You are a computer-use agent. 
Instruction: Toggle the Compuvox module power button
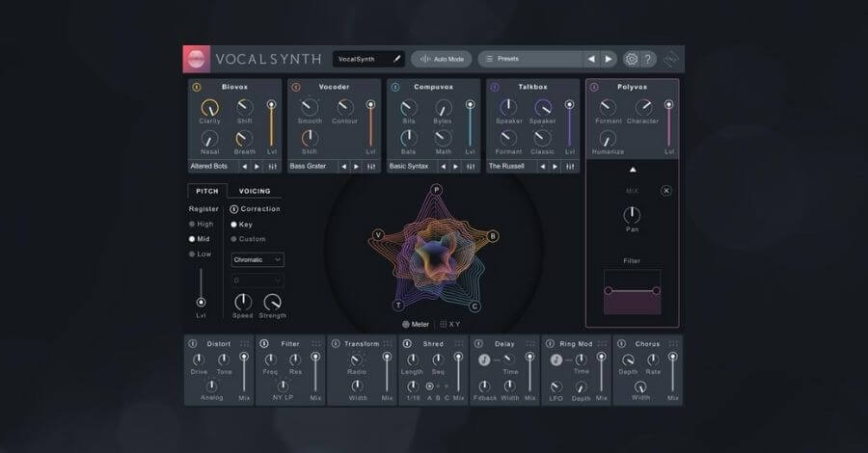[395, 88]
